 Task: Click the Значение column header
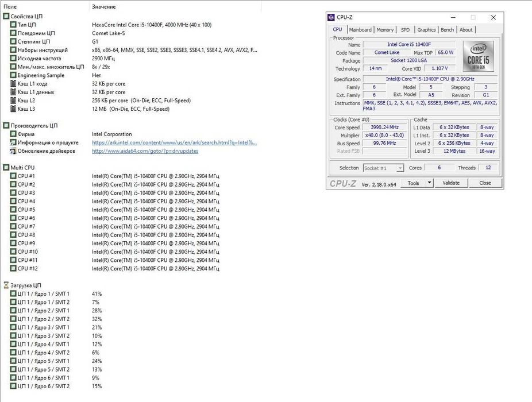tap(104, 6)
